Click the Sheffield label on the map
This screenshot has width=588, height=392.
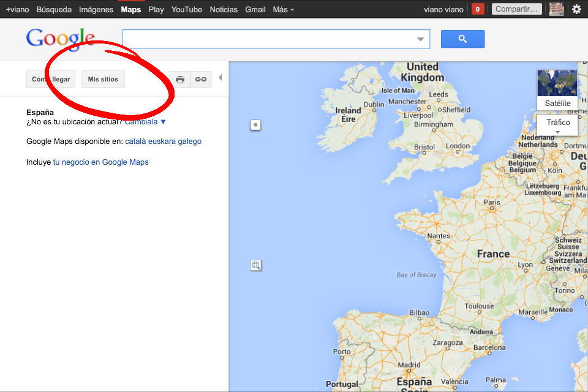pos(456,110)
